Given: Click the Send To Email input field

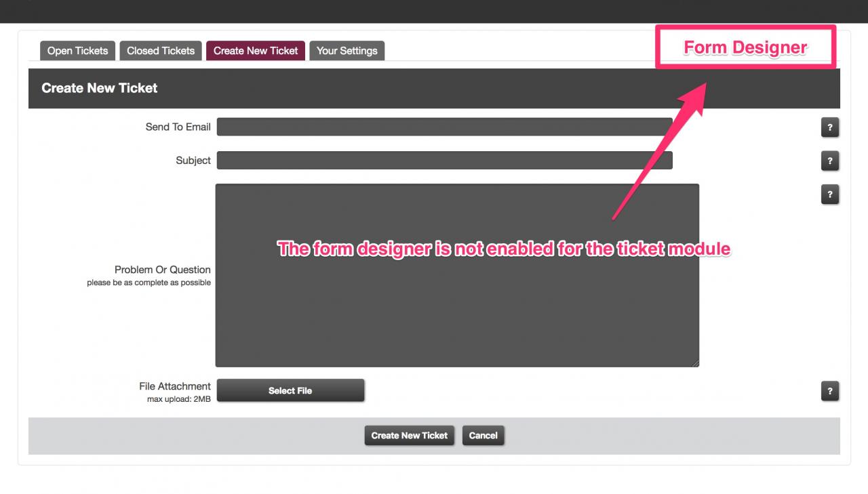Looking at the screenshot, I should pos(445,127).
